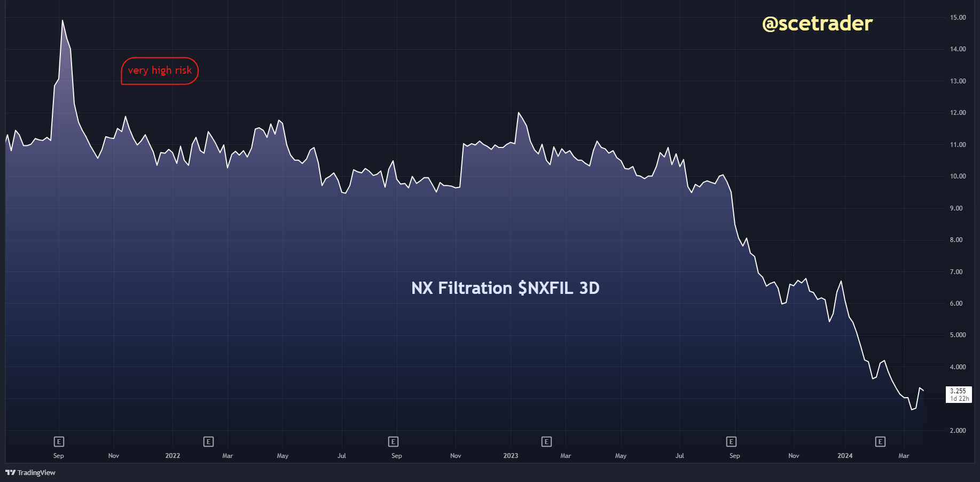
Task: Click the 12.00 price axis label
Action: point(958,113)
